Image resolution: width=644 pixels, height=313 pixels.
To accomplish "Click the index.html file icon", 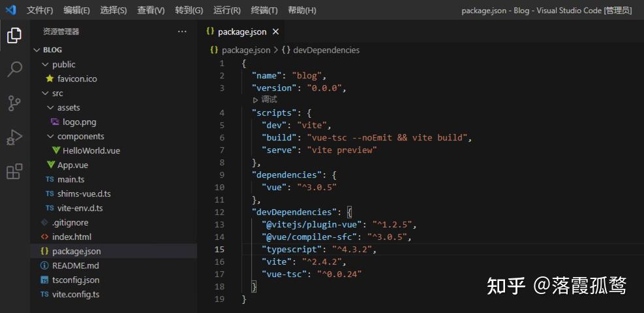I will pyautogui.click(x=45, y=237).
